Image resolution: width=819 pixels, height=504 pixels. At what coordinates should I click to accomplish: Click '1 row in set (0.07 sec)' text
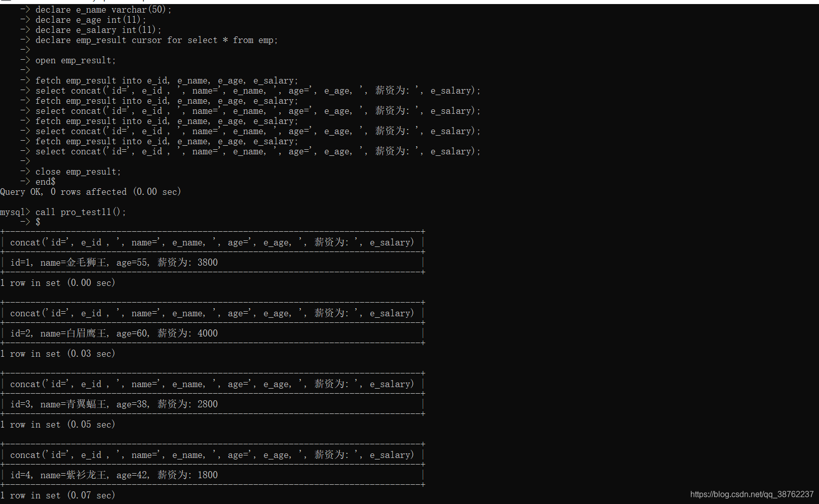(58, 495)
